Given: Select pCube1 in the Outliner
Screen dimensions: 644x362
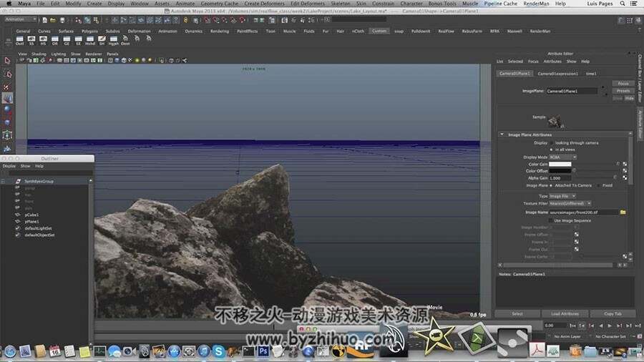Looking at the screenshot, I should 31,215.
